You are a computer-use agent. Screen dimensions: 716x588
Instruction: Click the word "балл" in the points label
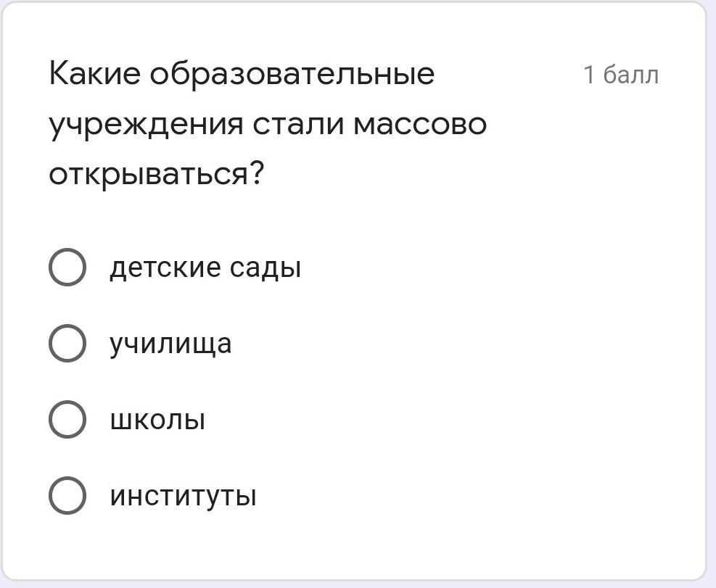click(631, 75)
